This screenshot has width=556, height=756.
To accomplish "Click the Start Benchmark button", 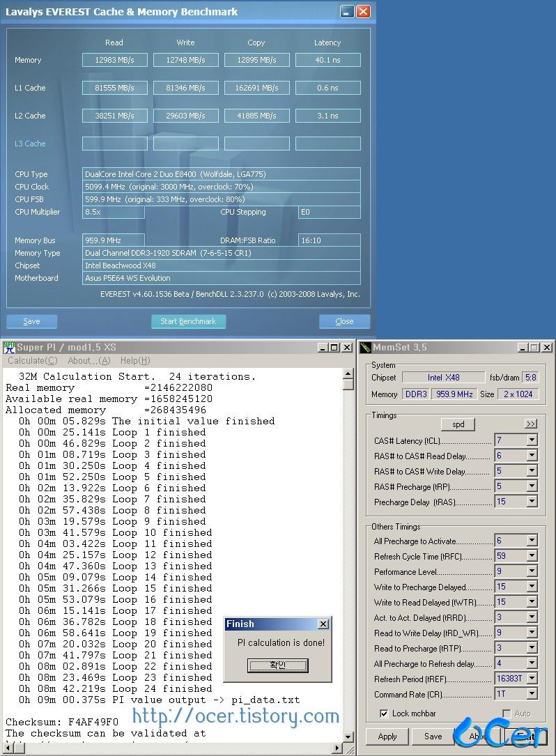I will (x=188, y=322).
